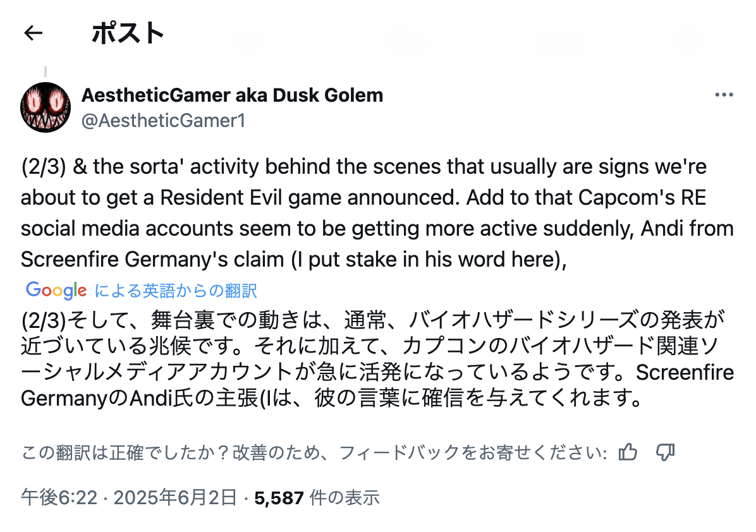
Task: Open the 午後6:22 timestamp link
Action: [59, 497]
